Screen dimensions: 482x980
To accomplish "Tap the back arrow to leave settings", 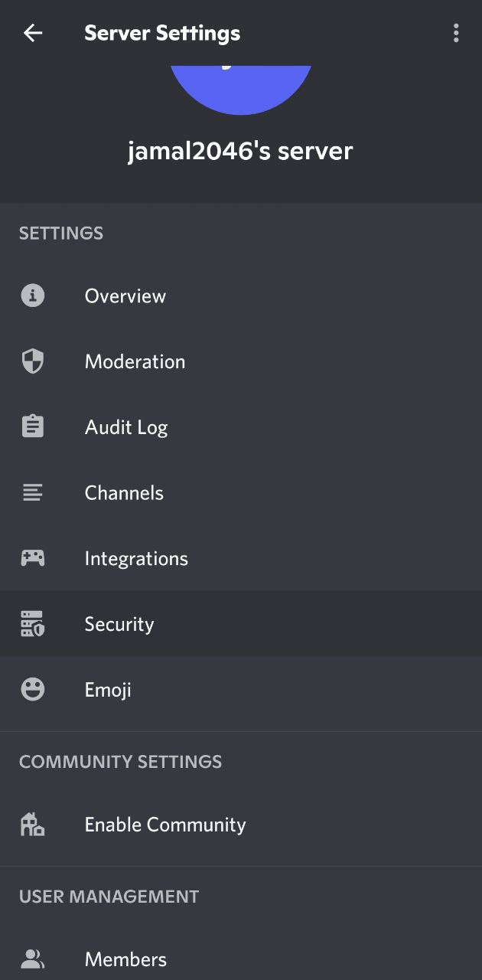I will pyautogui.click(x=33, y=33).
